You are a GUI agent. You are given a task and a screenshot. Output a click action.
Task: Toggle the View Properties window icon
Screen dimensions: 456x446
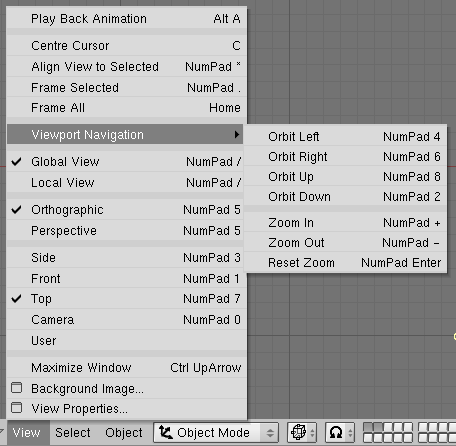click(17, 408)
